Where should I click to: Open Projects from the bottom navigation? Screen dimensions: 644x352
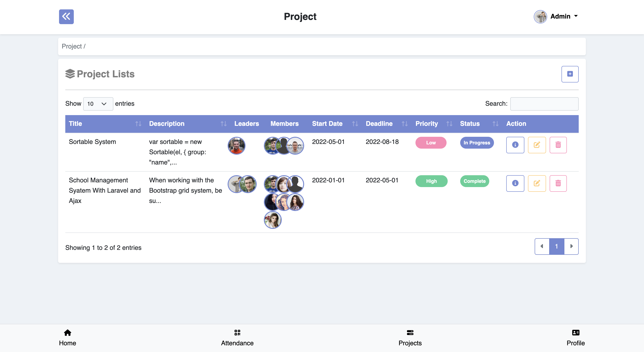[x=410, y=337]
